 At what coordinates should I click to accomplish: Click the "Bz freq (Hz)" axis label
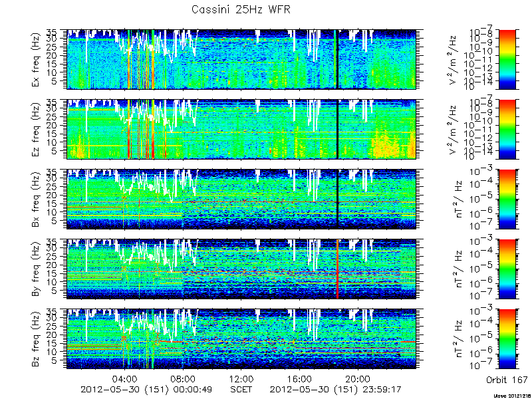(36, 339)
